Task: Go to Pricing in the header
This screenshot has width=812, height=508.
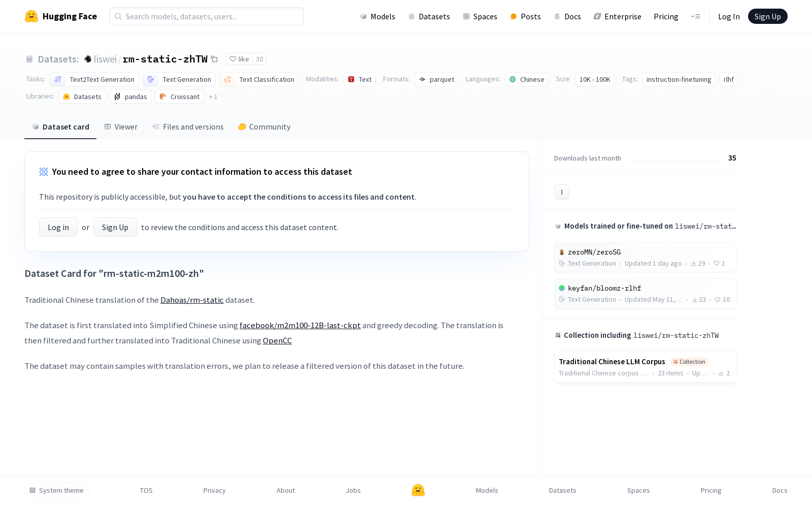Action: pyautogui.click(x=666, y=16)
